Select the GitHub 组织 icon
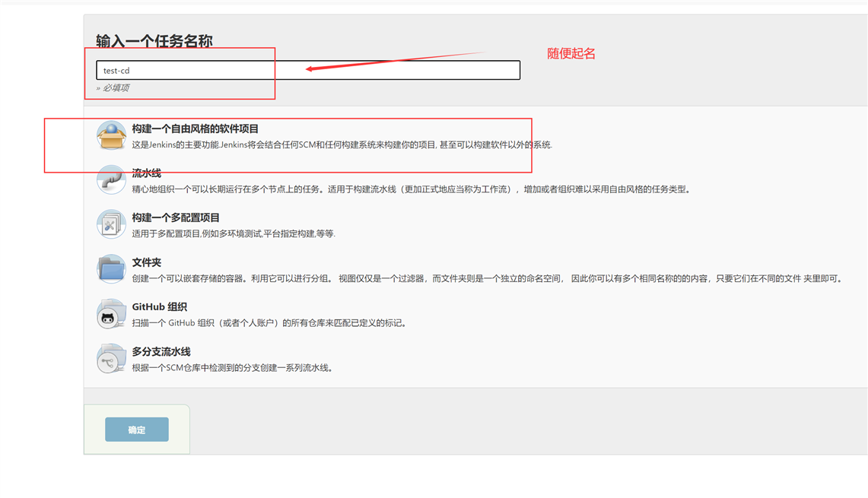The image size is (868, 498). pyautogui.click(x=111, y=314)
